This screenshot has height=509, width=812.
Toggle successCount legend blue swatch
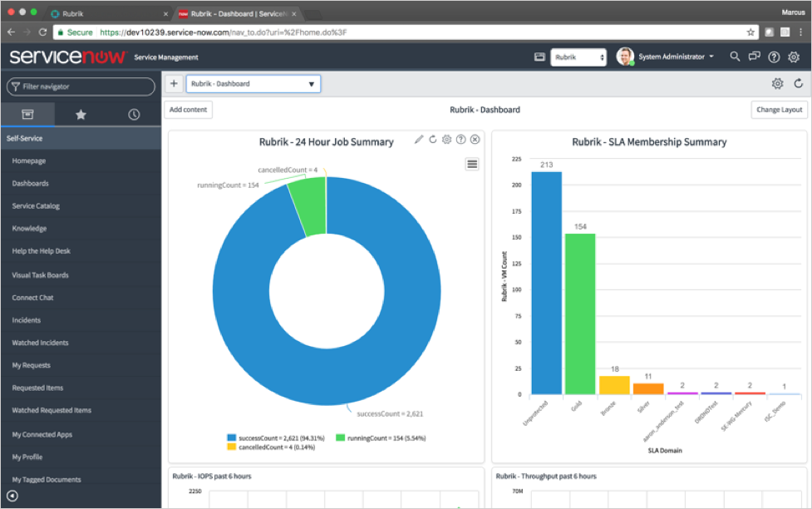[x=232, y=438]
